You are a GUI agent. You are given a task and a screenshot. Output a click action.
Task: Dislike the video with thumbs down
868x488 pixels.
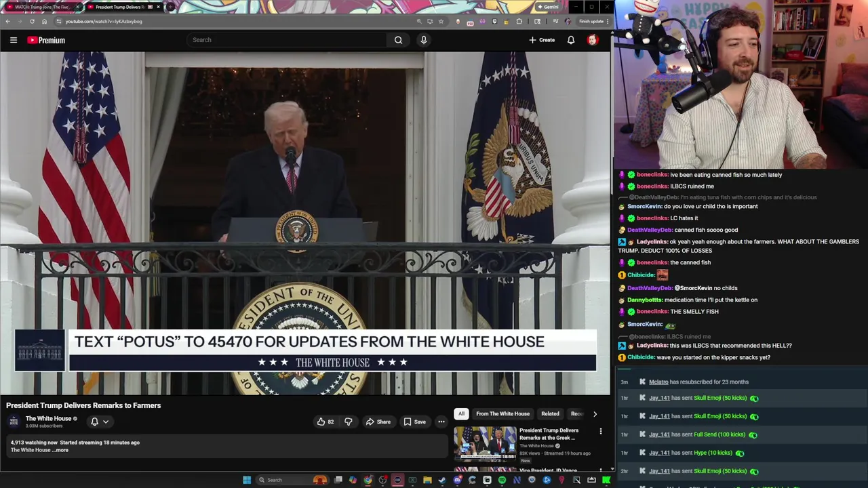coord(349,422)
